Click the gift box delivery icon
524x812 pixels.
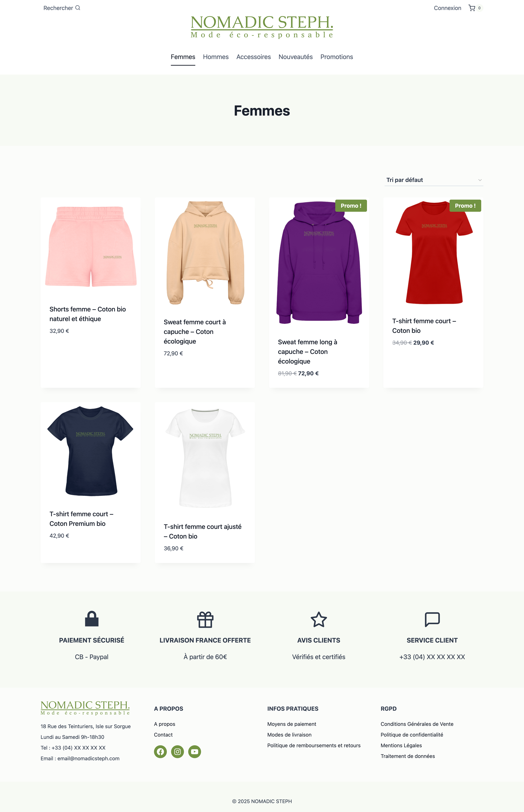[x=205, y=619]
